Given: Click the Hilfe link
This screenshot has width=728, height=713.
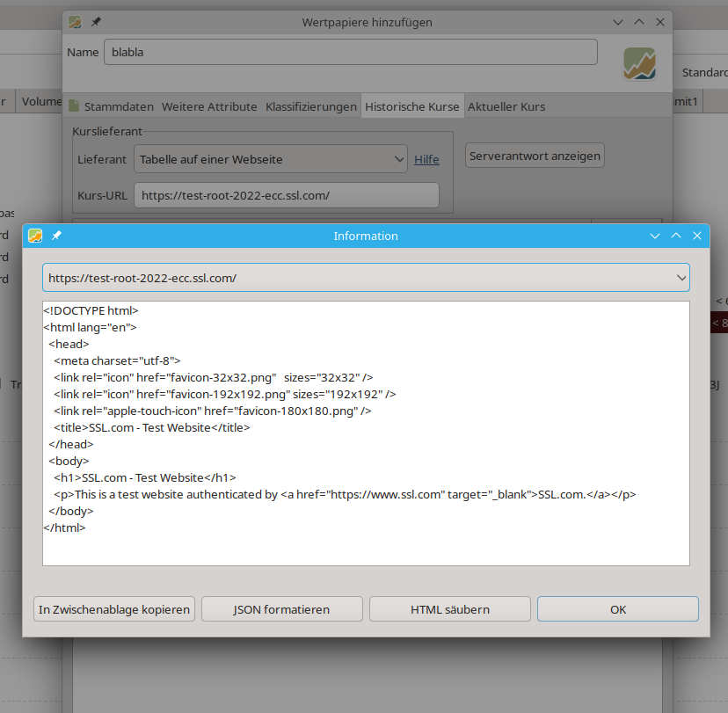Looking at the screenshot, I should (x=426, y=159).
